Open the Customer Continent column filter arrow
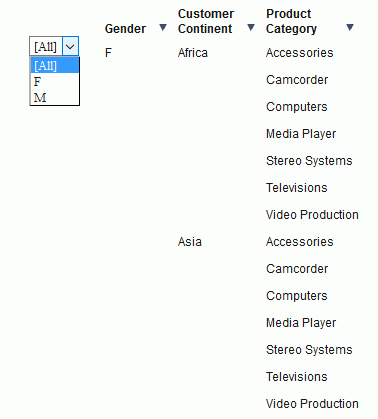This screenshot has height=419, width=378. (251, 28)
